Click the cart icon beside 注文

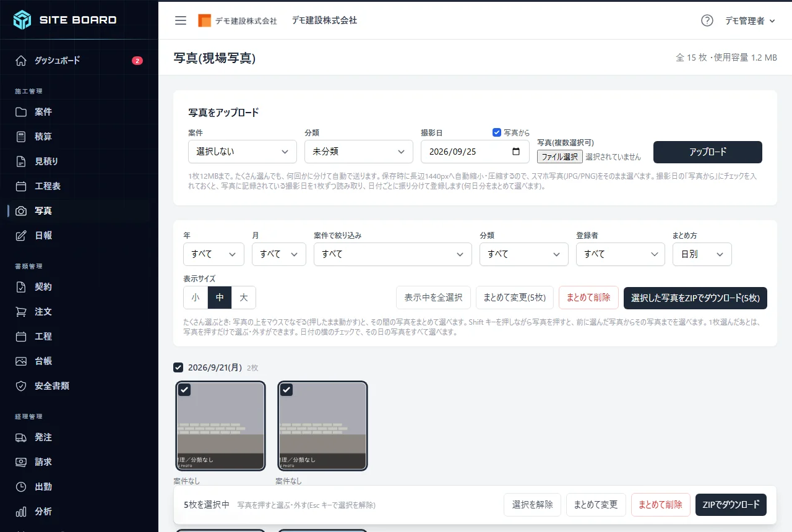click(x=21, y=312)
